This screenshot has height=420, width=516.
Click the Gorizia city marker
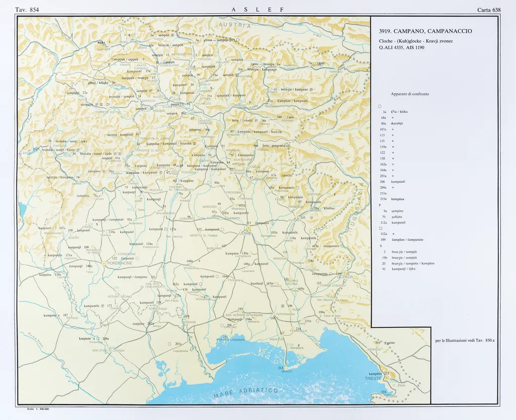click(x=344, y=273)
